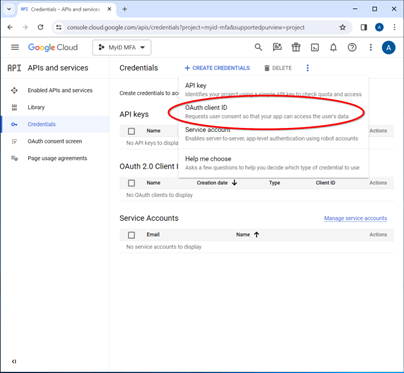This screenshot has height=373, width=404.
Task: Open the Chrome profile avatar
Action: pos(379,27)
